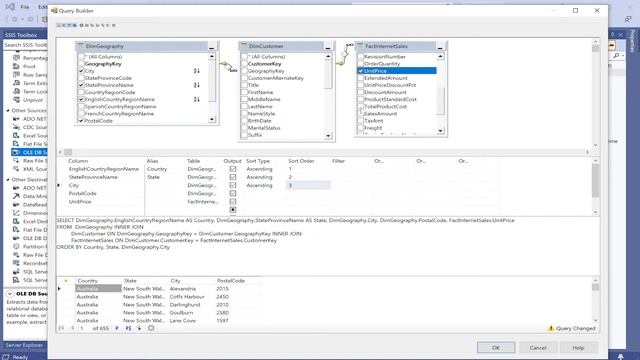Image resolution: width=640 pixels, height=360 pixels.
Task: Click the stop query retrieval icon
Action: 151,328
